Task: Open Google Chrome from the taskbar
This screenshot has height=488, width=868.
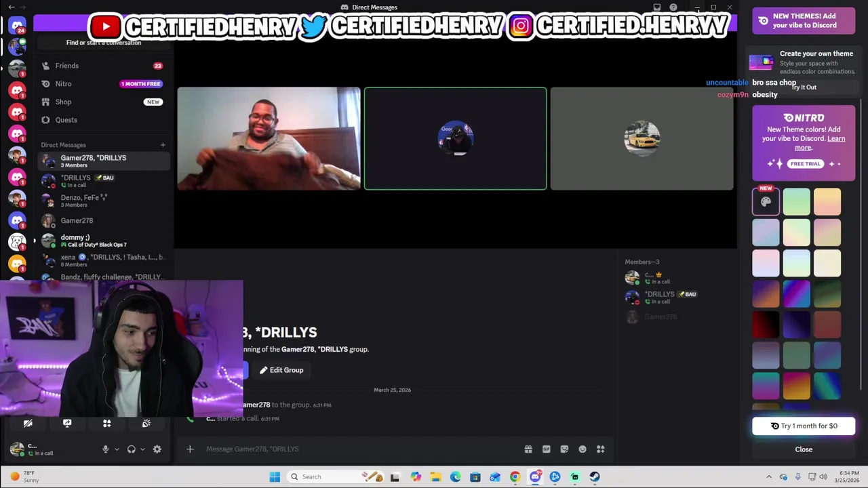Action: [515, 476]
